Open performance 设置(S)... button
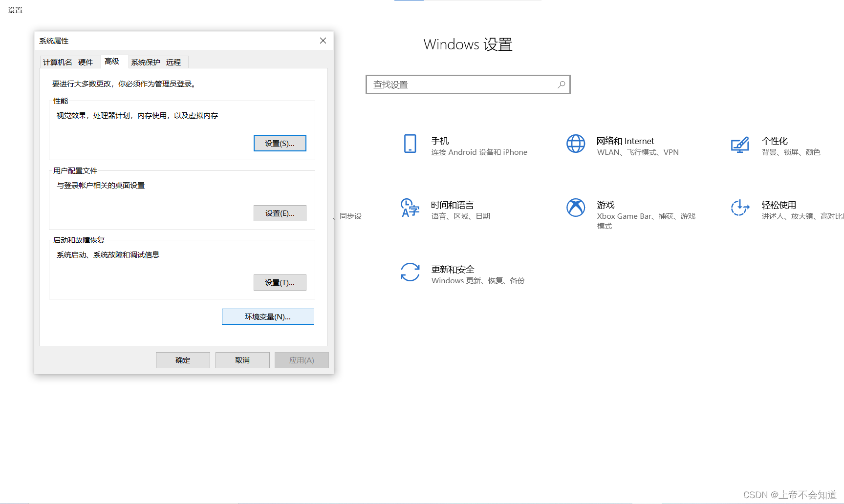Viewport: 844px width, 504px height. point(280,143)
